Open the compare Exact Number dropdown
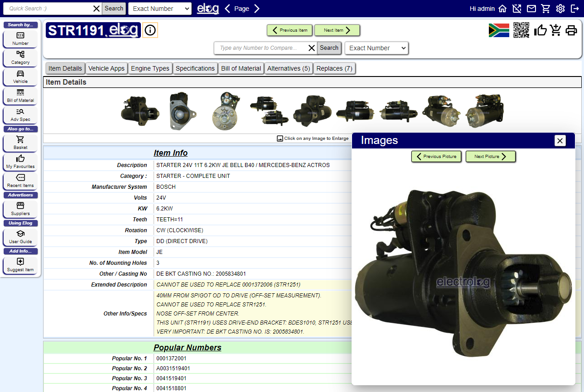This screenshot has height=392, width=584. coord(376,48)
